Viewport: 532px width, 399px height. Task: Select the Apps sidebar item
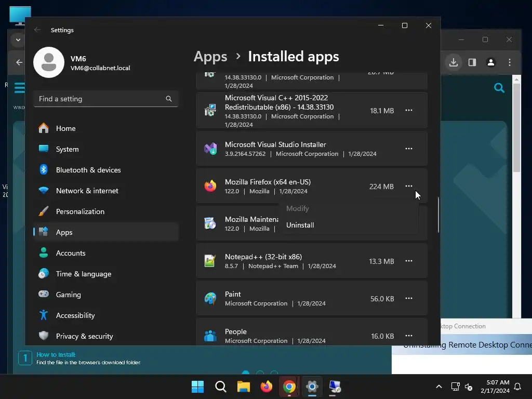106,232
